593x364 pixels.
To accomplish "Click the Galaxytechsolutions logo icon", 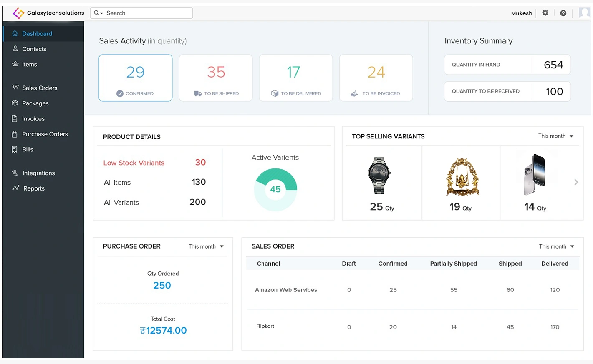I will coord(18,13).
